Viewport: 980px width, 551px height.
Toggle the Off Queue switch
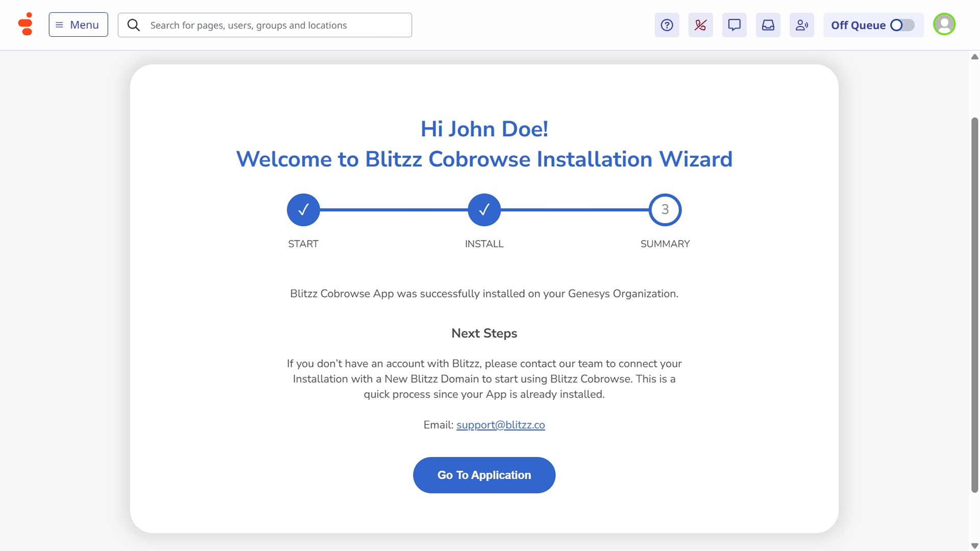click(x=901, y=25)
